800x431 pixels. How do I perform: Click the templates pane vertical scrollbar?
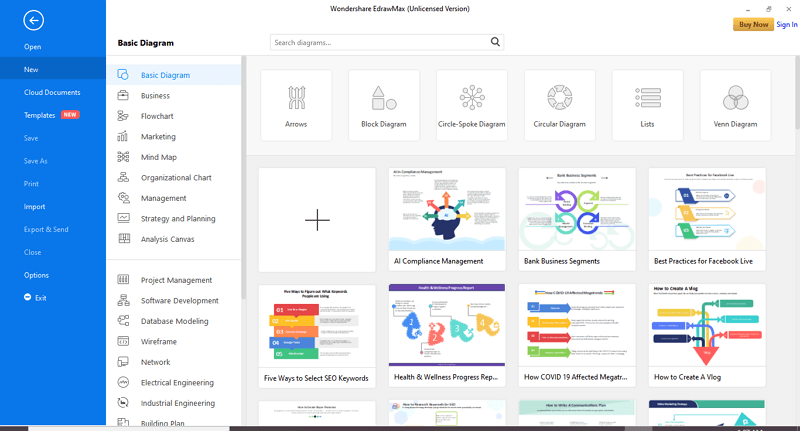point(797,92)
